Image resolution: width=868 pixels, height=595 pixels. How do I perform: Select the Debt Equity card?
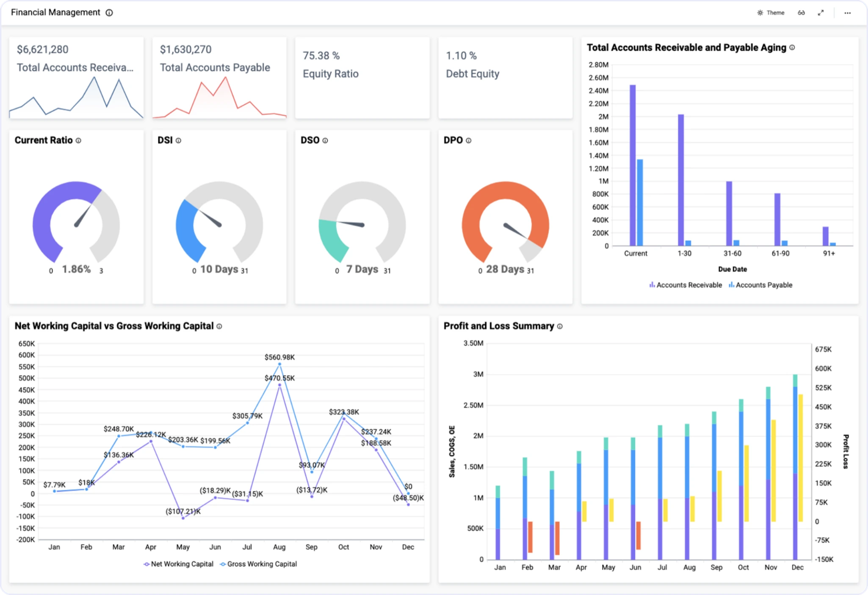tap(505, 78)
